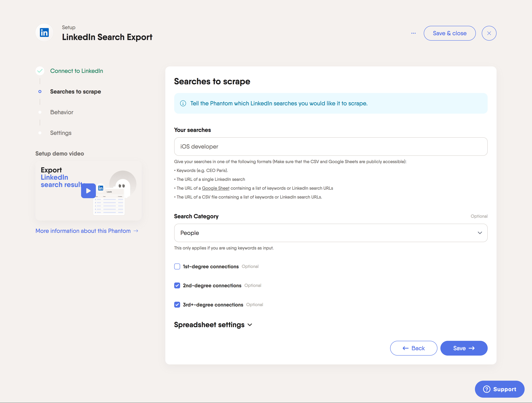Expand Spreadsheet settings section
The width and height of the screenshot is (532, 403).
point(213,325)
